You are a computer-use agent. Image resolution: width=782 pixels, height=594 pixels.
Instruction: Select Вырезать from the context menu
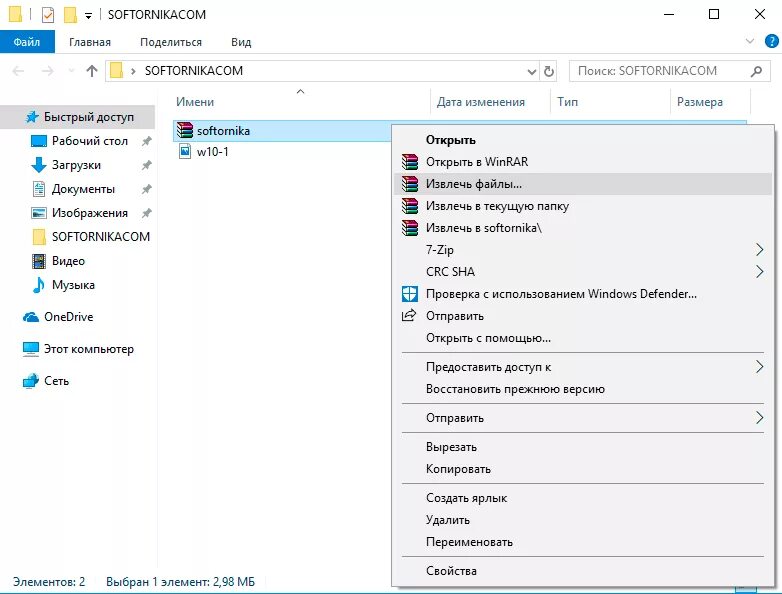pos(583,447)
